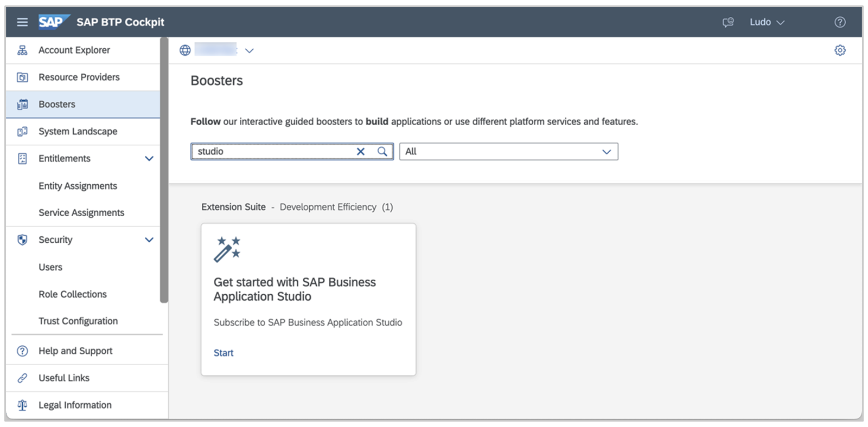Click the System Landscape icon
The width and height of the screenshot is (868, 427).
pos(22,132)
